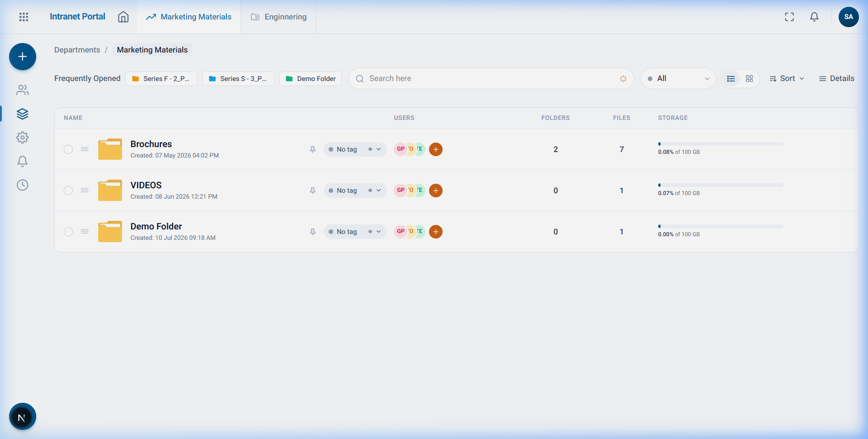Toggle fullscreen mode icon
The width and height of the screenshot is (868, 439).
click(789, 17)
